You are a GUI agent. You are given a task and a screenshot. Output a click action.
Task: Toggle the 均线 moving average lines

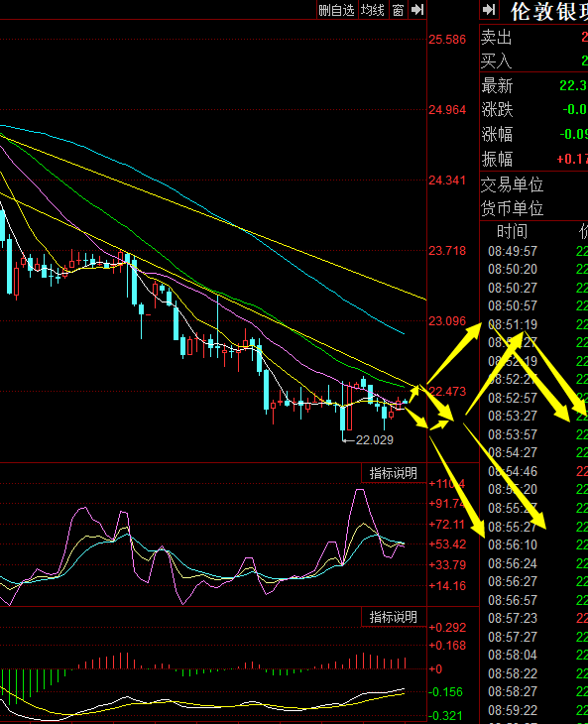tap(373, 10)
